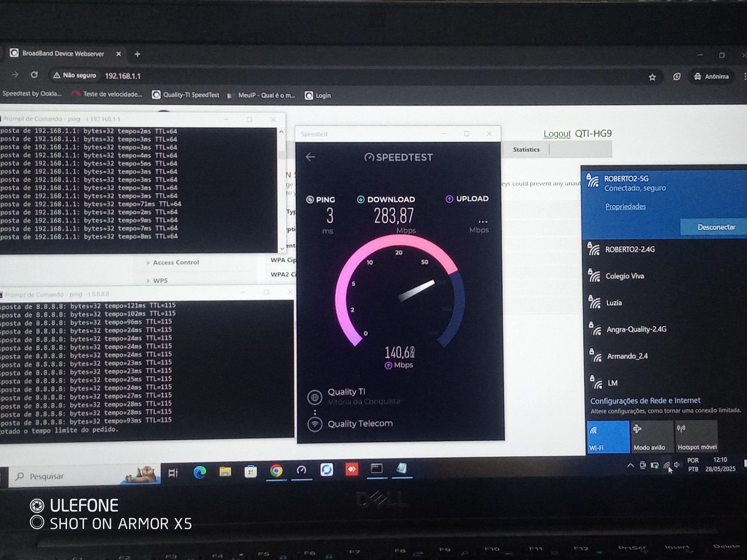
Task: Reload the page with the refresh icon
Action: point(34,75)
